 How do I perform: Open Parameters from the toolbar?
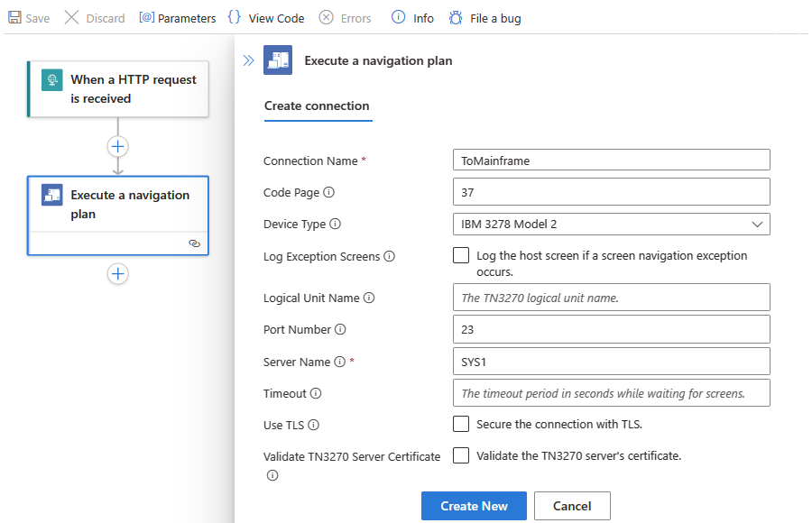point(177,18)
